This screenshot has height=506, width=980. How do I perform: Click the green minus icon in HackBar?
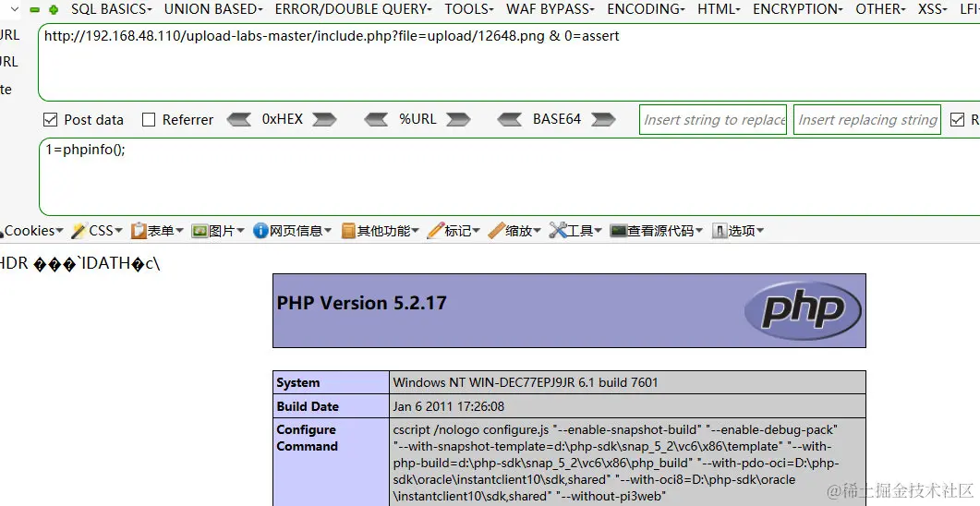(x=35, y=10)
